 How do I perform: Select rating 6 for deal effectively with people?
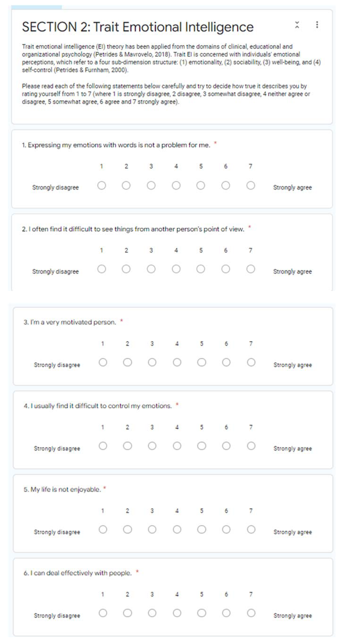click(226, 613)
